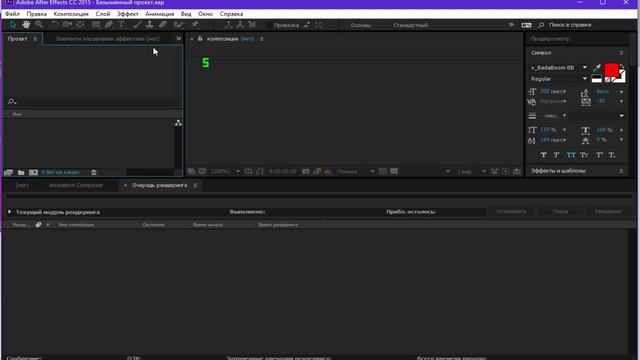Toggle Faux Italic text style
640x360 pixels.
(x=556, y=155)
